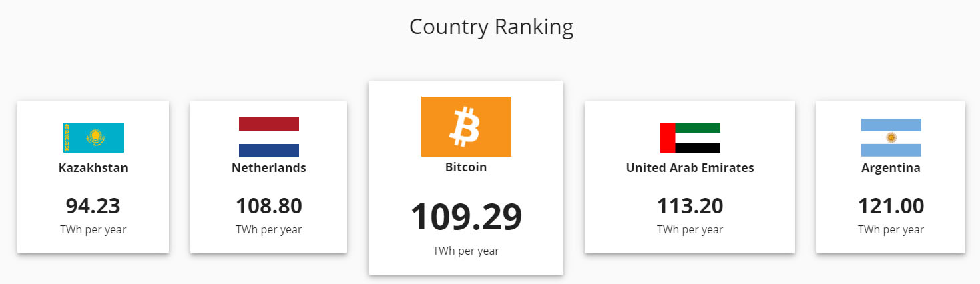Select the United Arab Emirates label
980x284 pixels.
pyautogui.click(x=690, y=168)
